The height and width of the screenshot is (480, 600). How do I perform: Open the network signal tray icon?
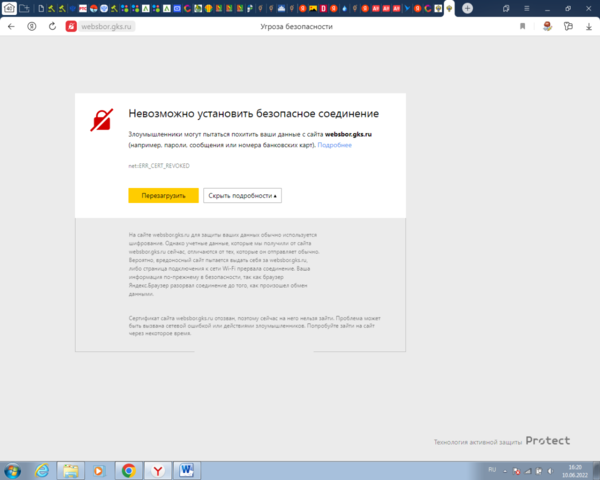tap(528, 471)
